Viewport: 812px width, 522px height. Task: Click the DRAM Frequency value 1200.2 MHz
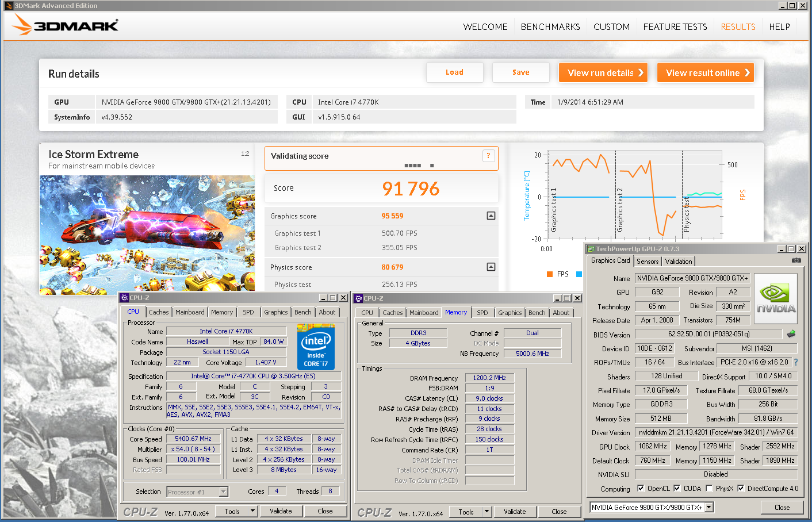point(489,378)
